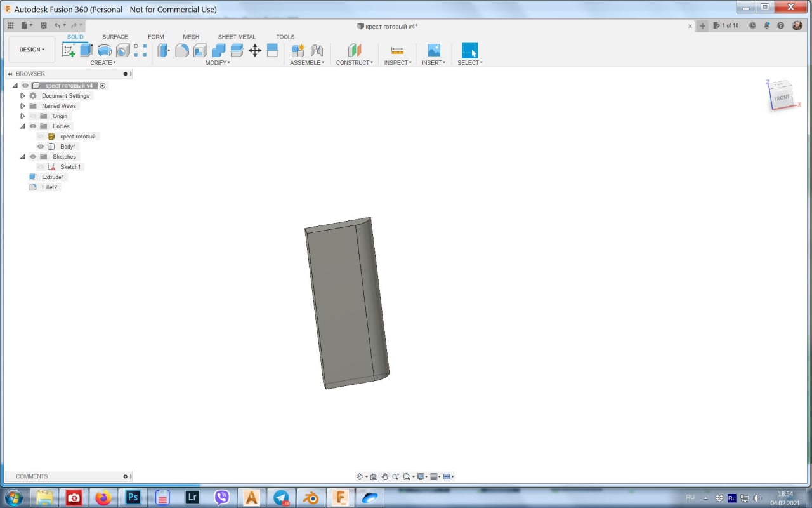Select the Joint tool
Image resolution: width=812 pixels, height=508 pixels.
(x=317, y=50)
